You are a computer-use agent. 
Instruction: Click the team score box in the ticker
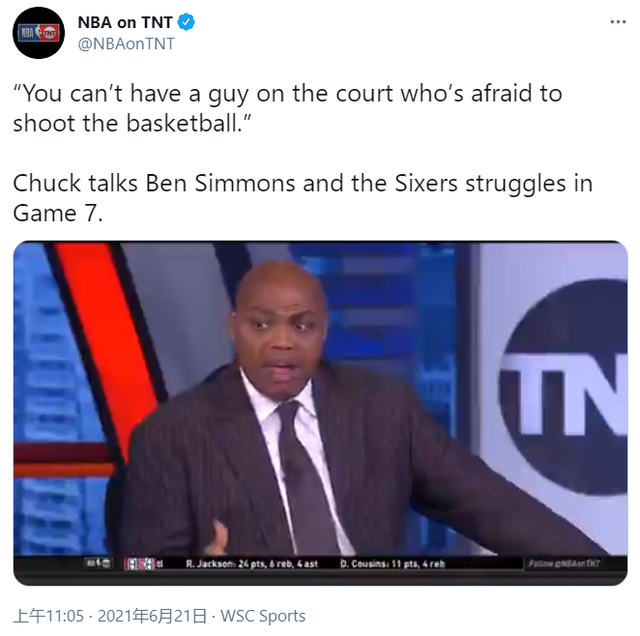143,564
